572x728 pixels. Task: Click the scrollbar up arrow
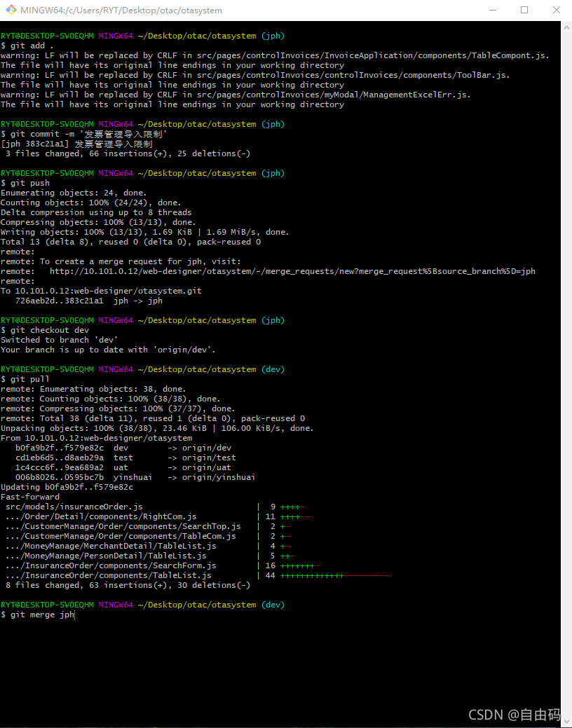(x=566, y=27)
